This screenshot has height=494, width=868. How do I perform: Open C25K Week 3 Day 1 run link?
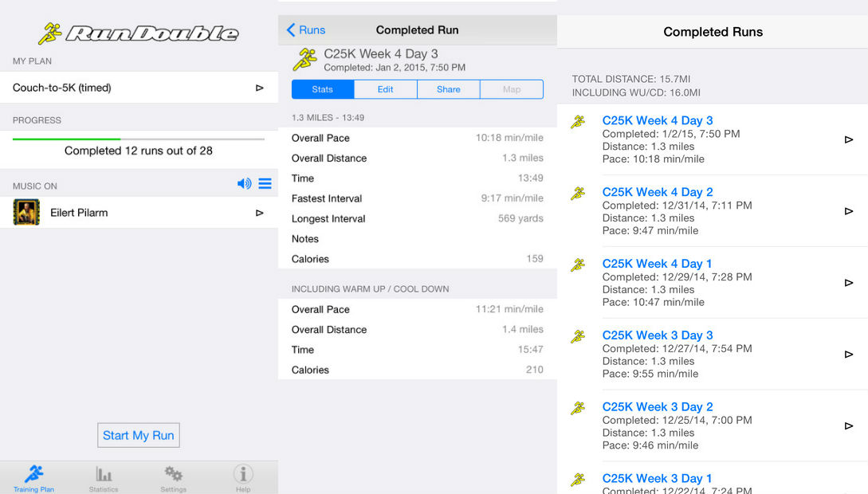click(657, 479)
